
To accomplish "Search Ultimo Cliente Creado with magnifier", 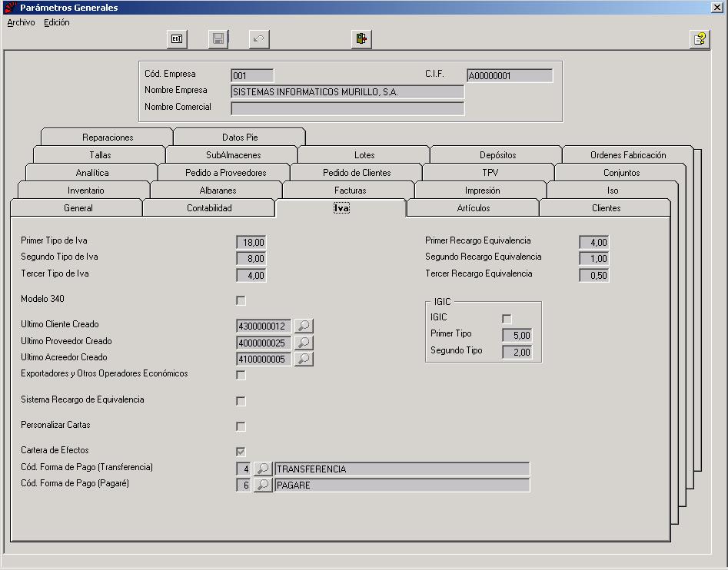I will pos(304,326).
